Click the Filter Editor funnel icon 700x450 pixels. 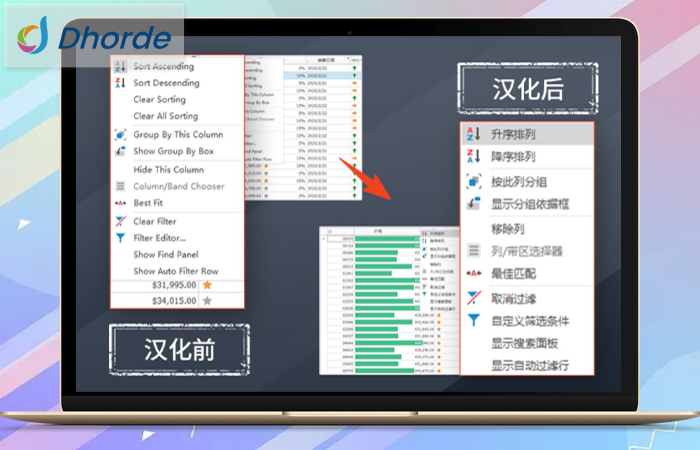tap(120, 238)
